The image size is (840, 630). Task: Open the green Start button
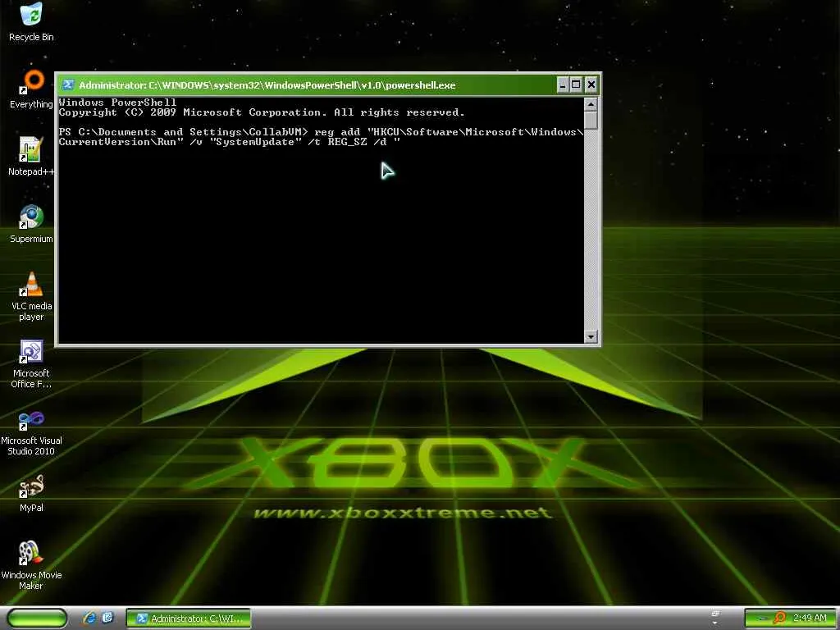(x=38, y=618)
